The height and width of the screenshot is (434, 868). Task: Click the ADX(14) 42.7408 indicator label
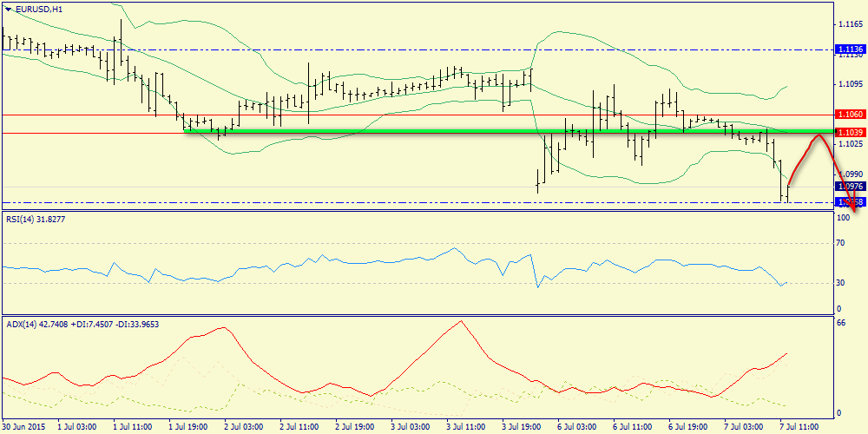[x=83, y=324]
